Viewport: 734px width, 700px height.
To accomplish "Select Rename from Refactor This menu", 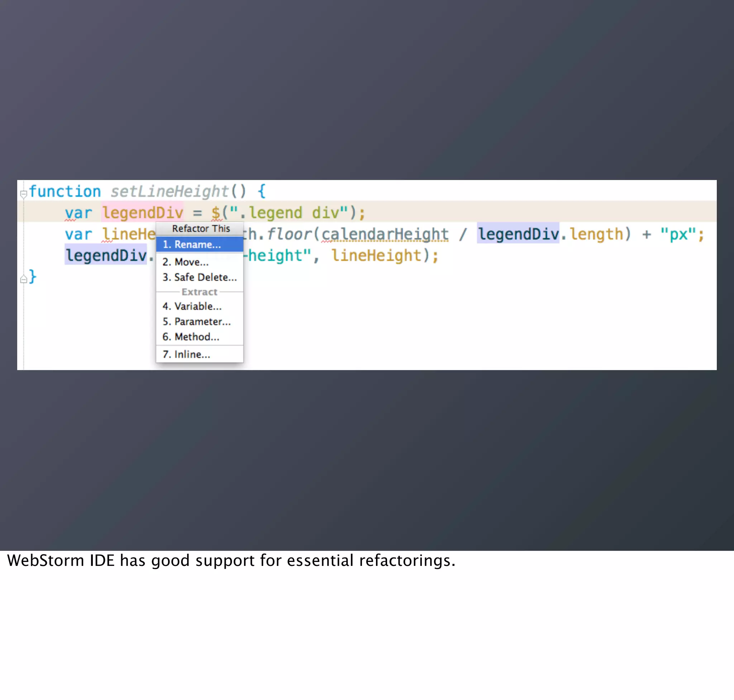I will 192,245.
